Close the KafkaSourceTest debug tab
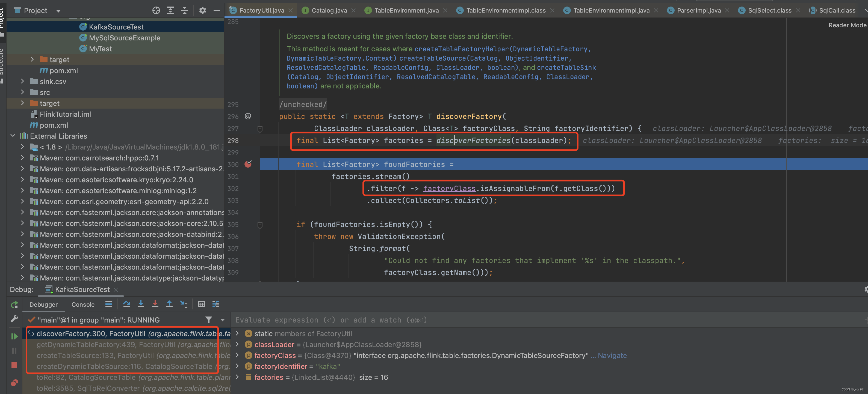 click(x=116, y=289)
